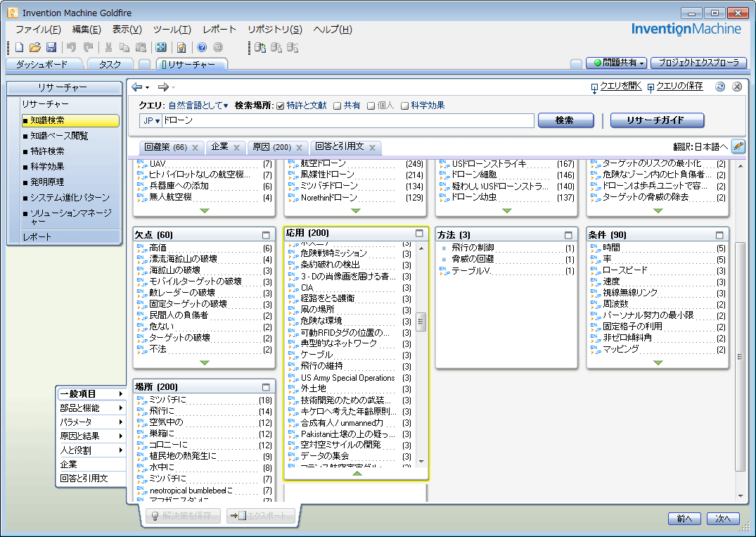Expand the 原因と結果 submenu
Image resolution: width=756 pixels, height=537 pixels.
pos(91,436)
